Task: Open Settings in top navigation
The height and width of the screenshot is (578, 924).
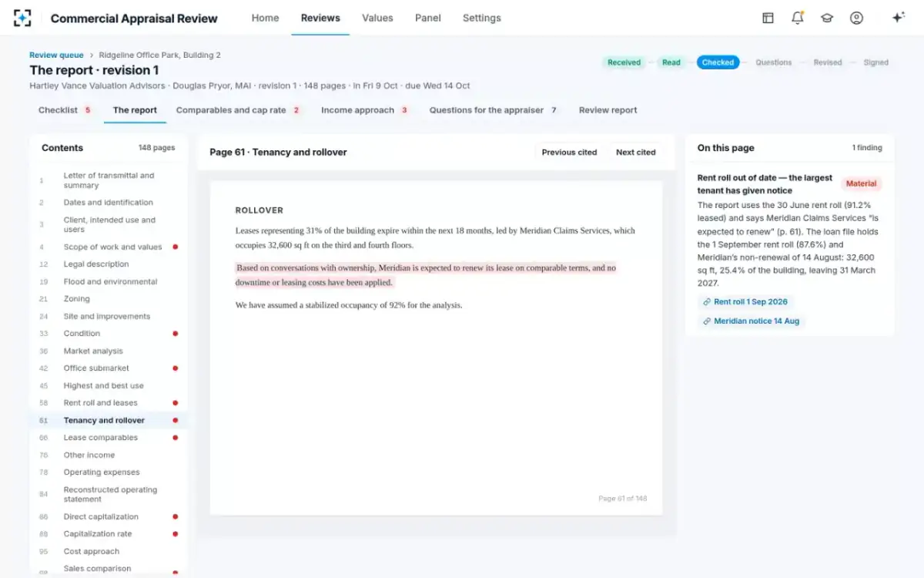Action: (482, 18)
